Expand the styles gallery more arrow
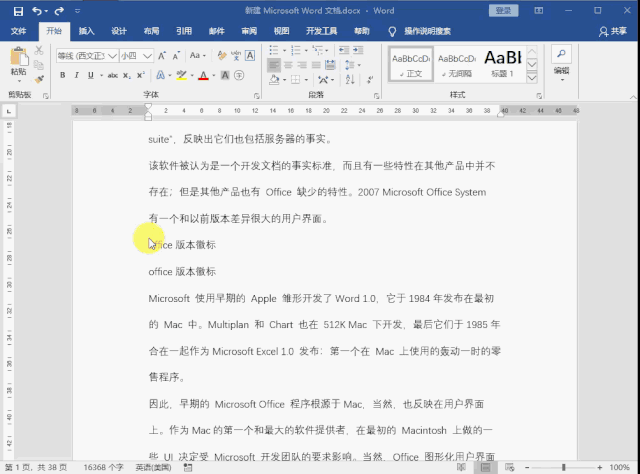The height and width of the screenshot is (474, 640). (x=532, y=78)
